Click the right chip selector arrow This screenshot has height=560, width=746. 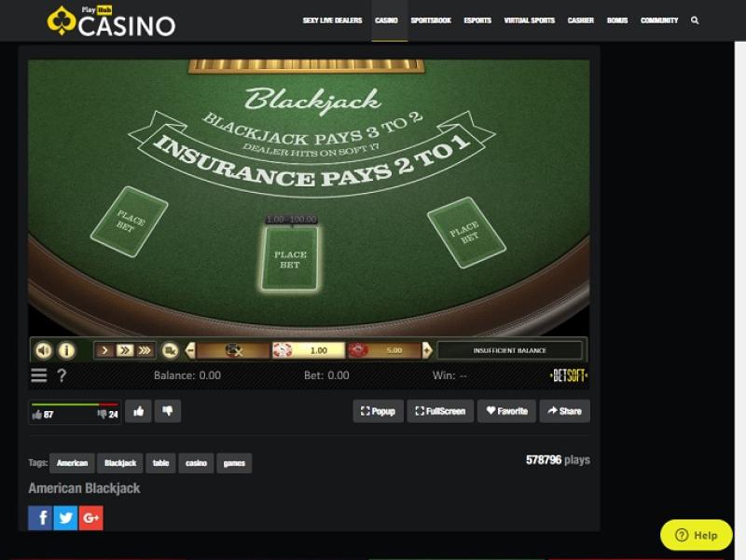point(427,351)
